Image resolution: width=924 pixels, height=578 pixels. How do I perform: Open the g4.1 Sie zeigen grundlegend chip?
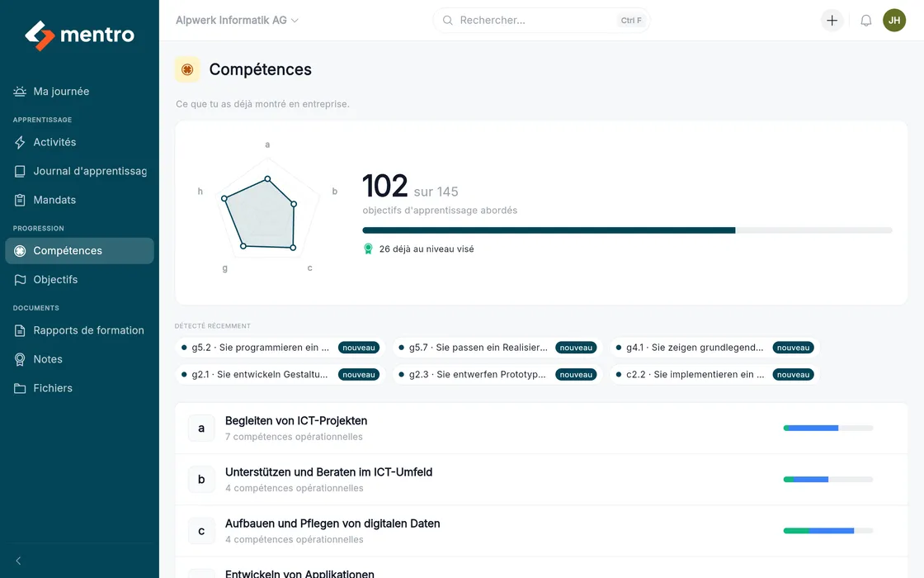tap(714, 348)
